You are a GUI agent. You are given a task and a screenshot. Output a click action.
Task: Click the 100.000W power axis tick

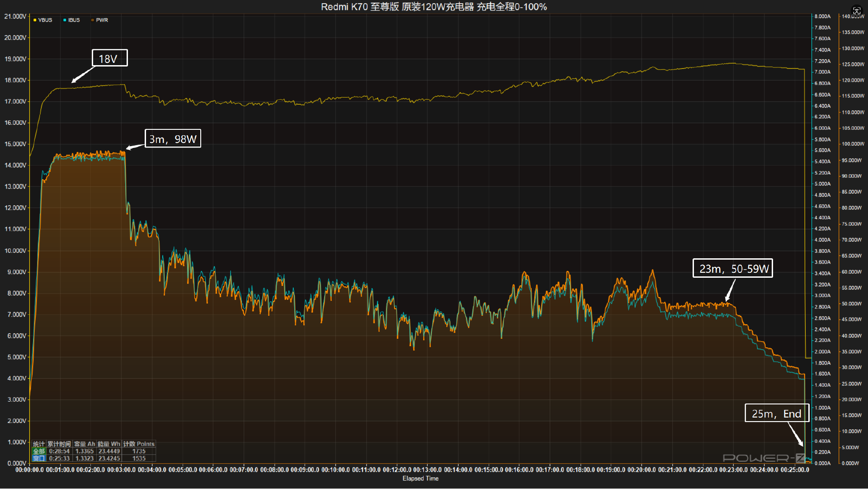point(853,144)
